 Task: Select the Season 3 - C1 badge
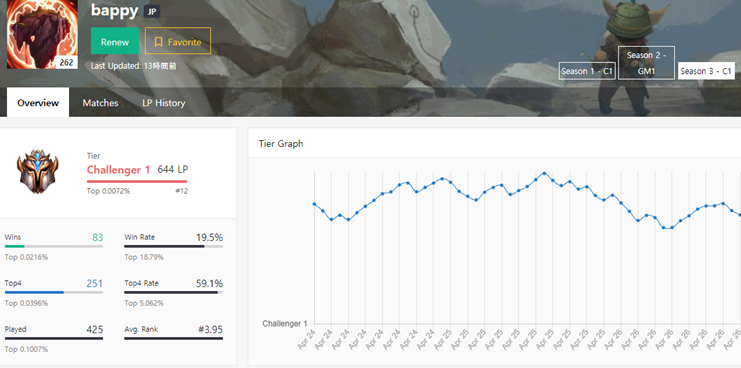[707, 71]
